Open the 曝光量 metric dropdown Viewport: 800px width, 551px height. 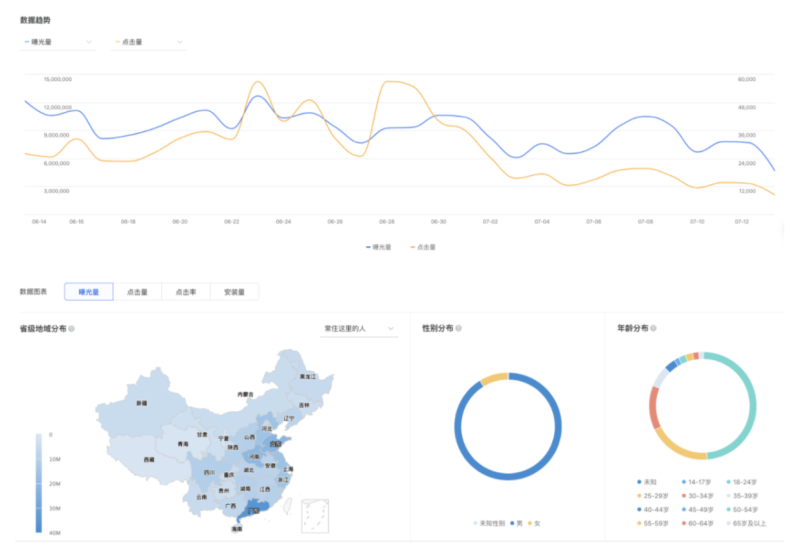(x=58, y=42)
